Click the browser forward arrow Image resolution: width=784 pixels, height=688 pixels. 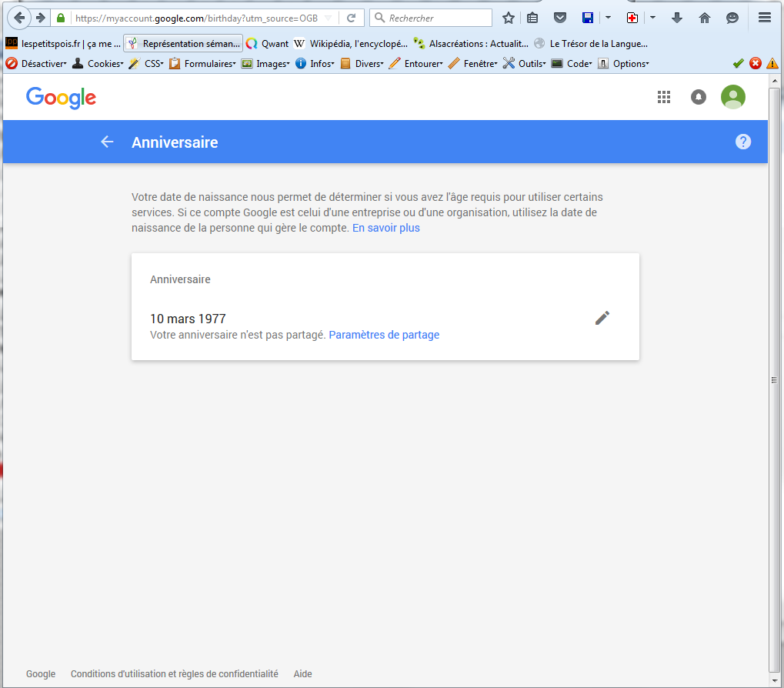pyautogui.click(x=41, y=18)
